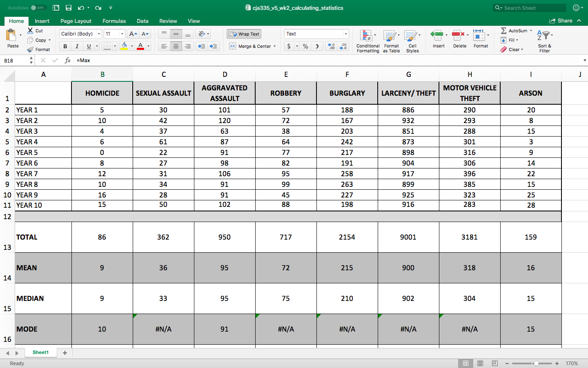The width and height of the screenshot is (588, 368).
Task: Toggle center horizontal alignment
Action: [176, 46]
